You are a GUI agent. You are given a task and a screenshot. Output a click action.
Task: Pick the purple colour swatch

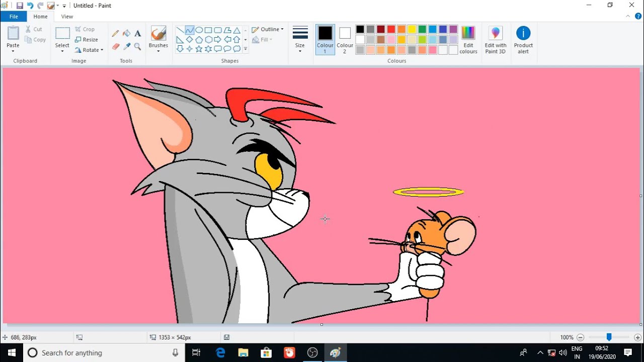point(453,29)
